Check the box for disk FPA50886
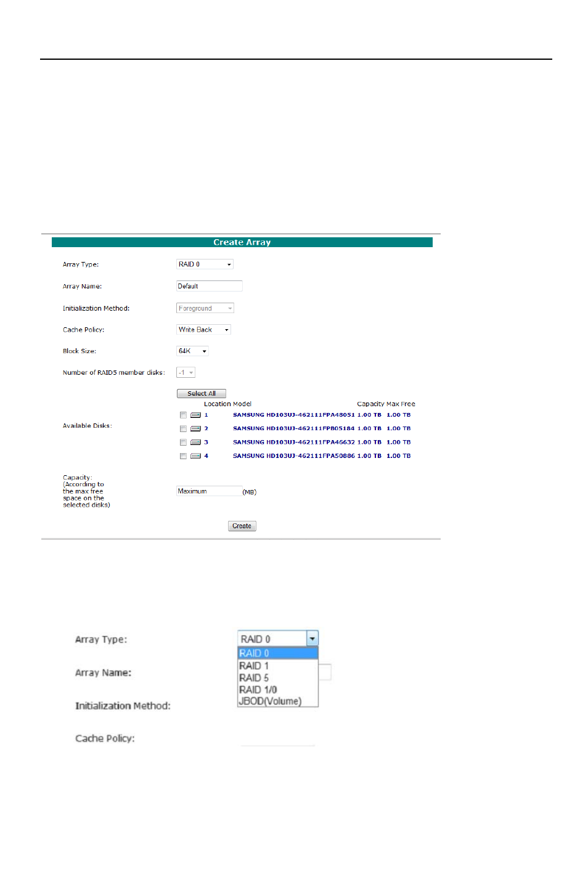The height and width of the screenshot is (882, 588). 183,457
